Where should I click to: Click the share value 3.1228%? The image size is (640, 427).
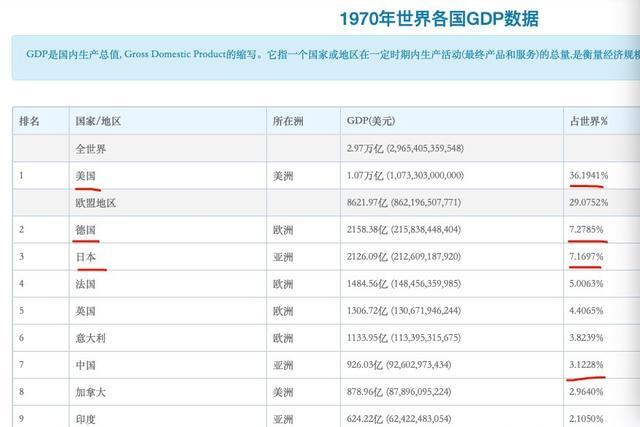pyautogui.click(x=586, y=365)
